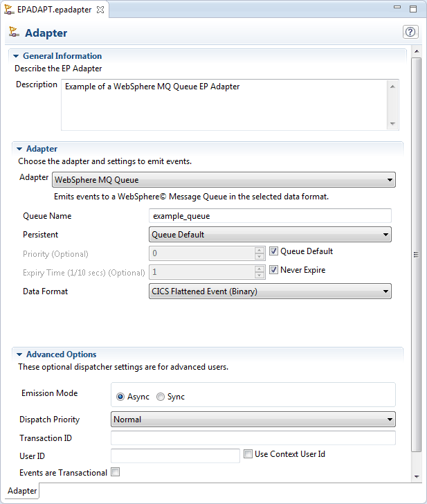Uncheck the Priority Queue Default checkbox

(x=273, y=251)
